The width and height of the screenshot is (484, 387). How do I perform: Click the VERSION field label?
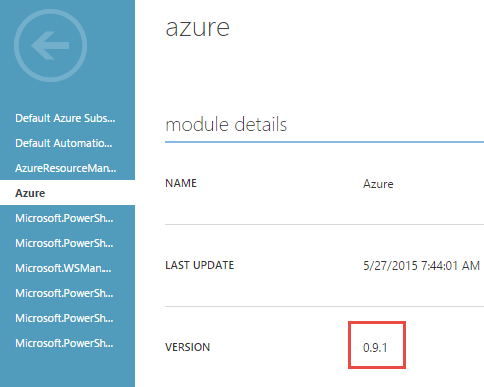point(187,347)
